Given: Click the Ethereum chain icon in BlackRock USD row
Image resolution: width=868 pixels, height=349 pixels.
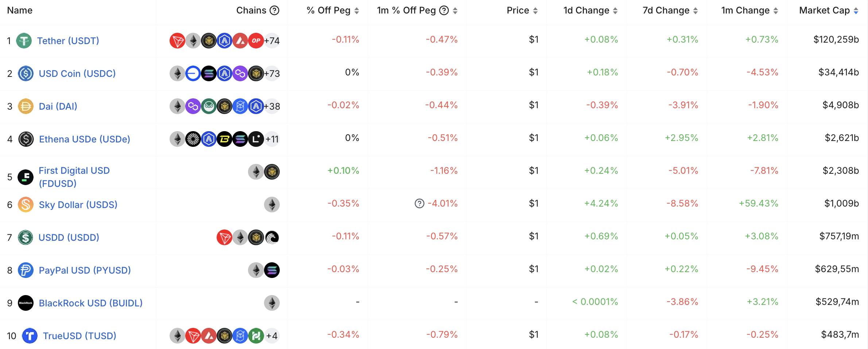Looking at the screenshot, I should [272, 303].
